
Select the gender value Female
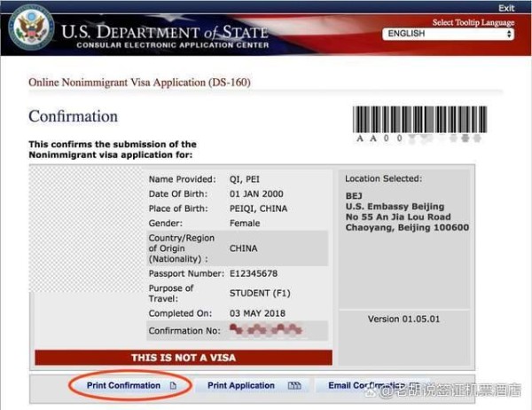pos(245,223)
